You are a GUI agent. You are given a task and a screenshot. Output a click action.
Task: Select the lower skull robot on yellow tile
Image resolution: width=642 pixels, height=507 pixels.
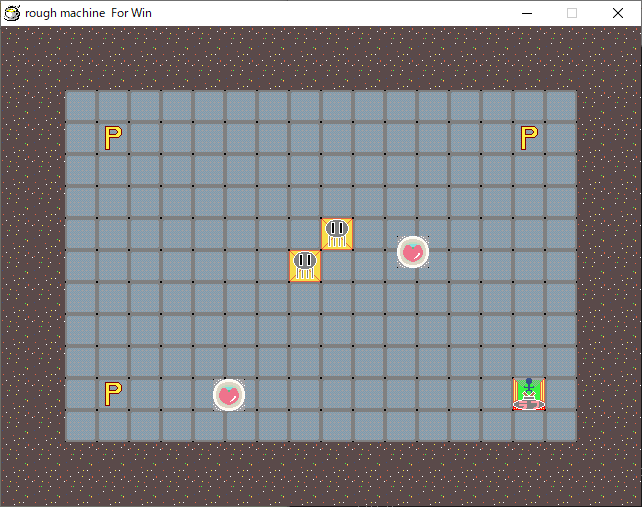coord(305,266)
